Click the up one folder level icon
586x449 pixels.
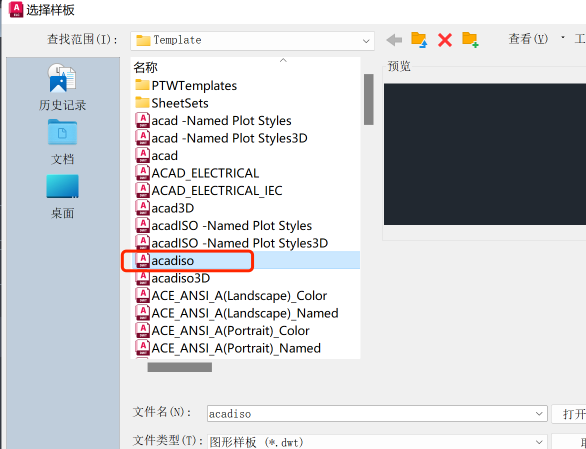tap(419, 40)
